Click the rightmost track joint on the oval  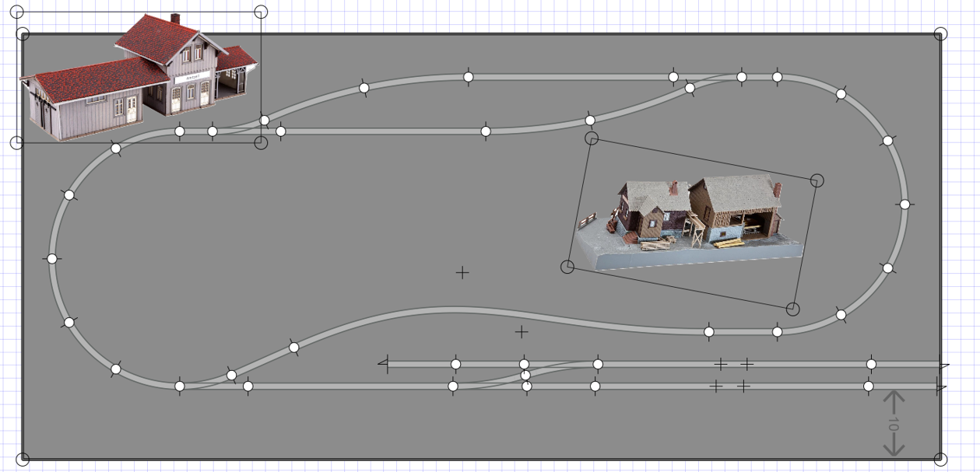click(904, 205)
